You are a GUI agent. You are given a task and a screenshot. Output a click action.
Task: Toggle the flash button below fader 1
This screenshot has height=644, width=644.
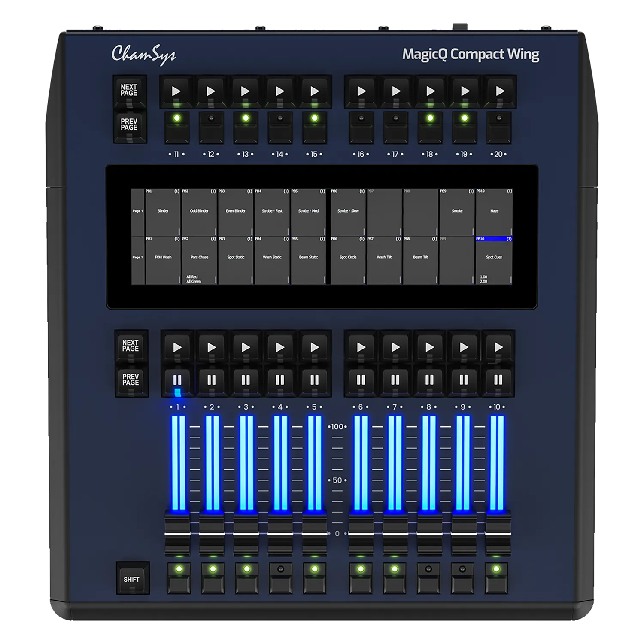coord(179,578)
